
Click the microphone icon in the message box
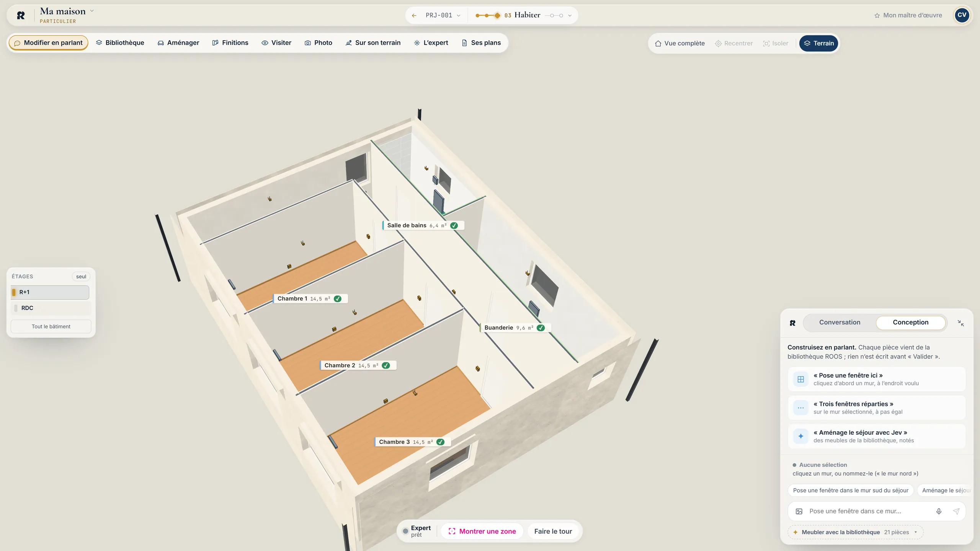939,511
